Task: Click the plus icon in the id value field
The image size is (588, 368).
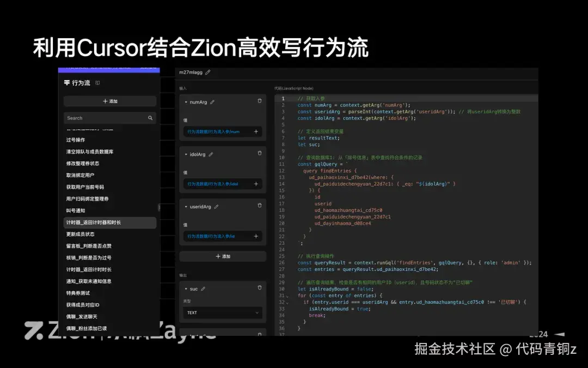Action: coord(256,236)
